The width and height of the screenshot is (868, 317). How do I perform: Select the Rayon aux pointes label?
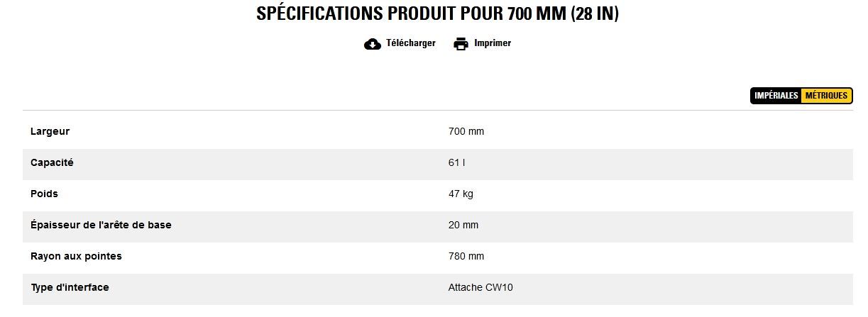[76, 256]
